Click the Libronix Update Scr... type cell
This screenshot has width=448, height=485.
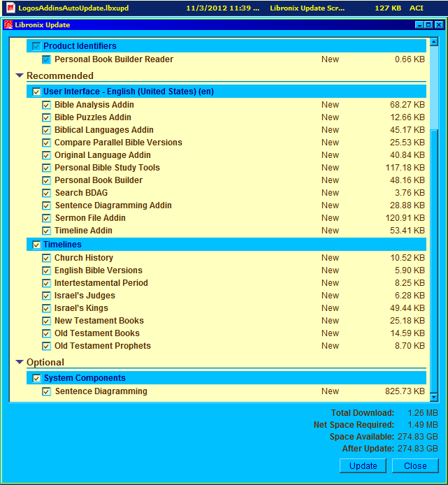click(307, 8)
